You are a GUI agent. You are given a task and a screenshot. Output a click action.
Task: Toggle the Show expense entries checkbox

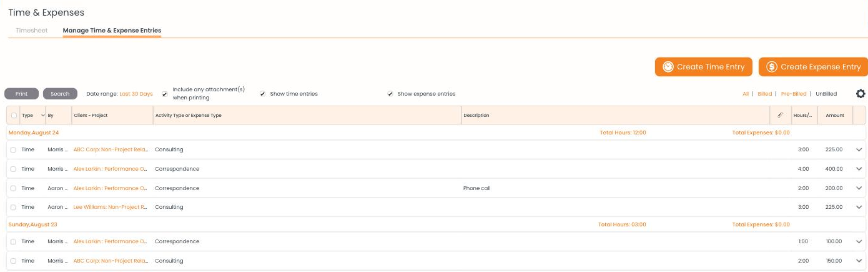tap(390, 94)
